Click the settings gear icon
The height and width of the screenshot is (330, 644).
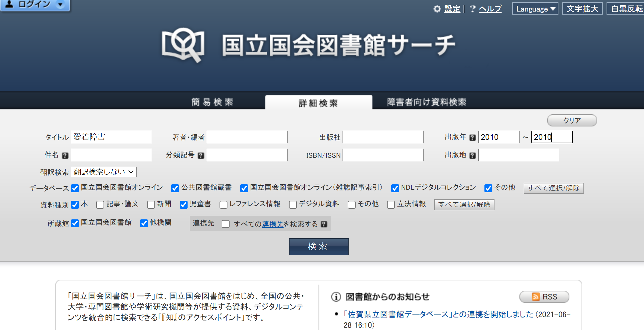tap(437, 9)
